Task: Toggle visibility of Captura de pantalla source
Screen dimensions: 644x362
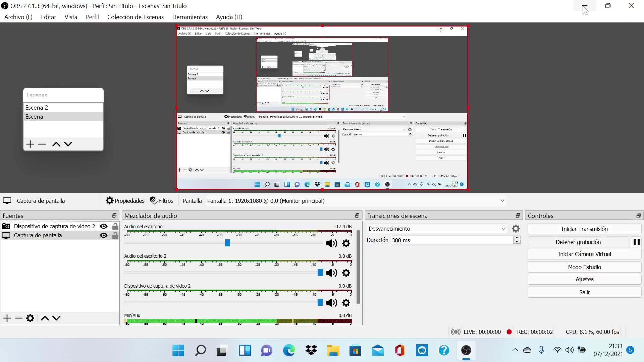Action: coord(104,235)
